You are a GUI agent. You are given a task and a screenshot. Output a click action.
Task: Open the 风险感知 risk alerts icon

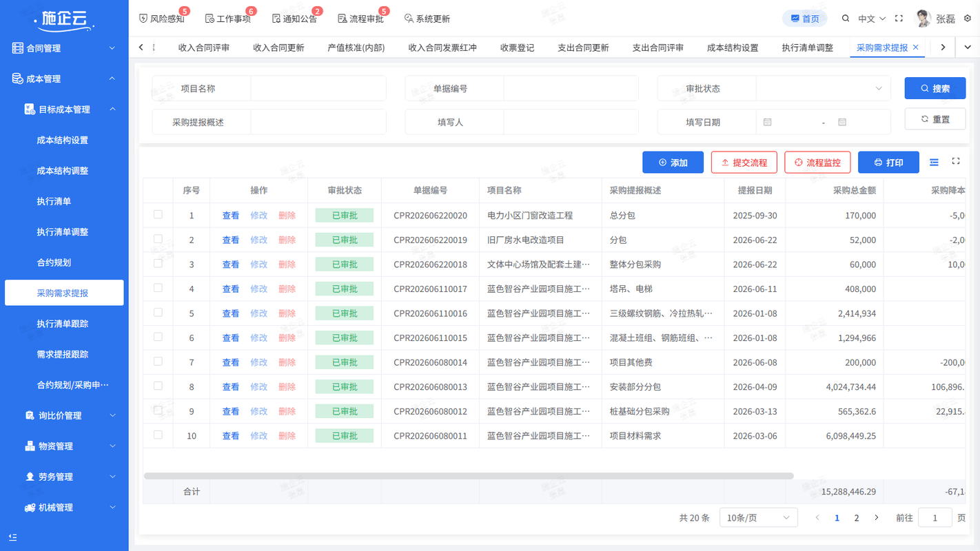coord(143,19)
